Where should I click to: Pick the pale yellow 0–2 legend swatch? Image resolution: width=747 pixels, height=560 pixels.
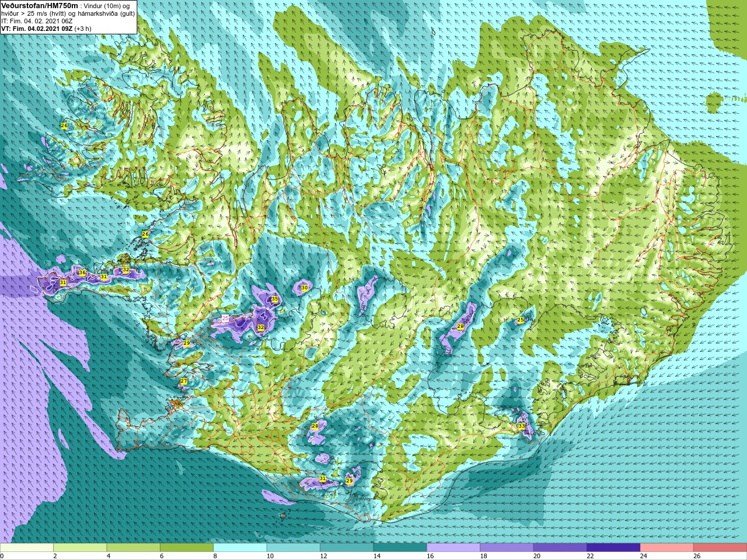27,548
